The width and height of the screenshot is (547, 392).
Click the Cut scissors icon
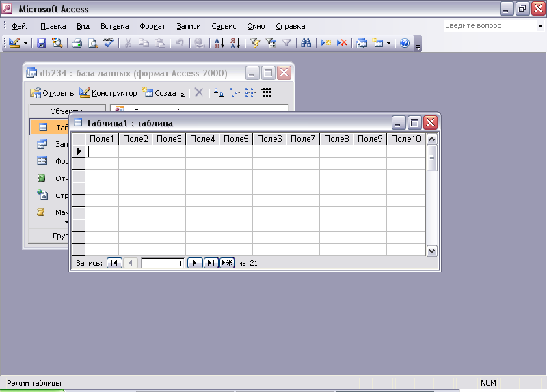pos(128,43)
